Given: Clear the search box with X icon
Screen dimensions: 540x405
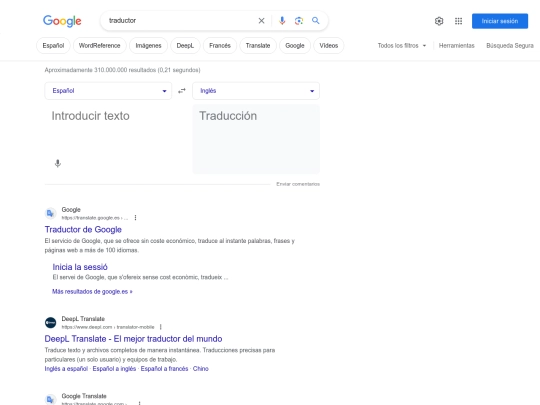Looking at the screenshot, I should click(x=261, y=21).
